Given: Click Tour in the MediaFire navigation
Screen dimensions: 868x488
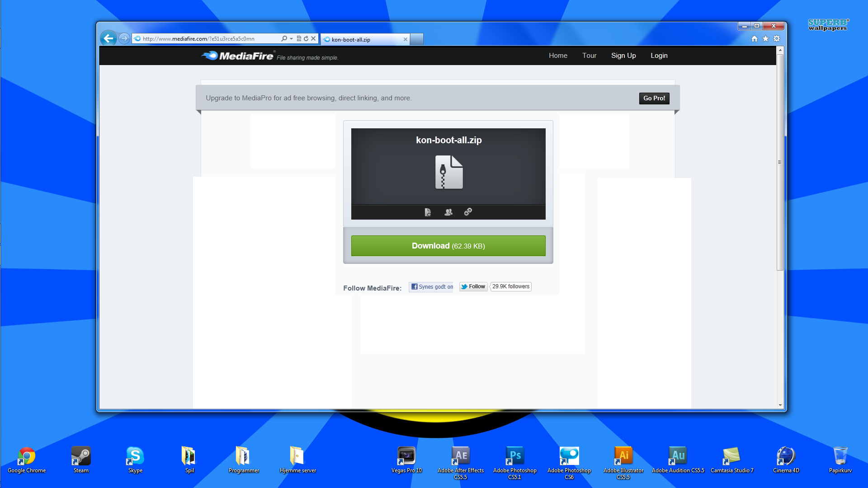Looking at the screenshot, I should click(x=589, y=55).
